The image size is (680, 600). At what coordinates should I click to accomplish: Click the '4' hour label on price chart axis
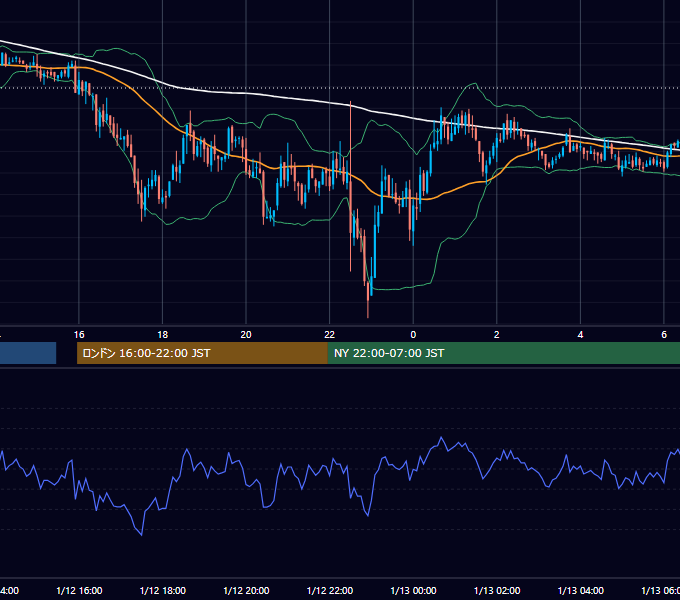click(580, 335)
